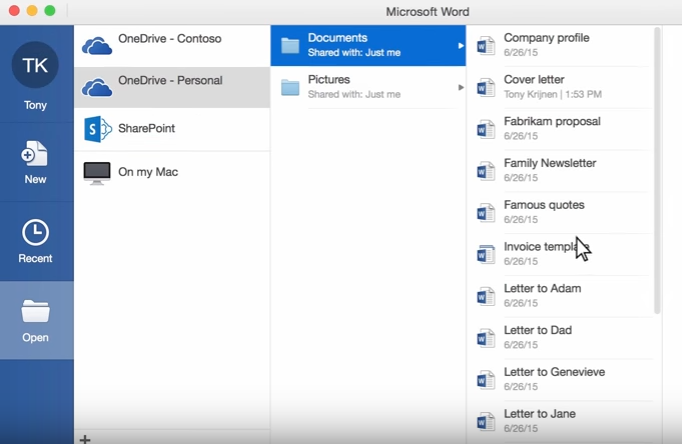Click the green zoom window button
The height and width of the screenshot is (444, 682).
tap(50, 10)
